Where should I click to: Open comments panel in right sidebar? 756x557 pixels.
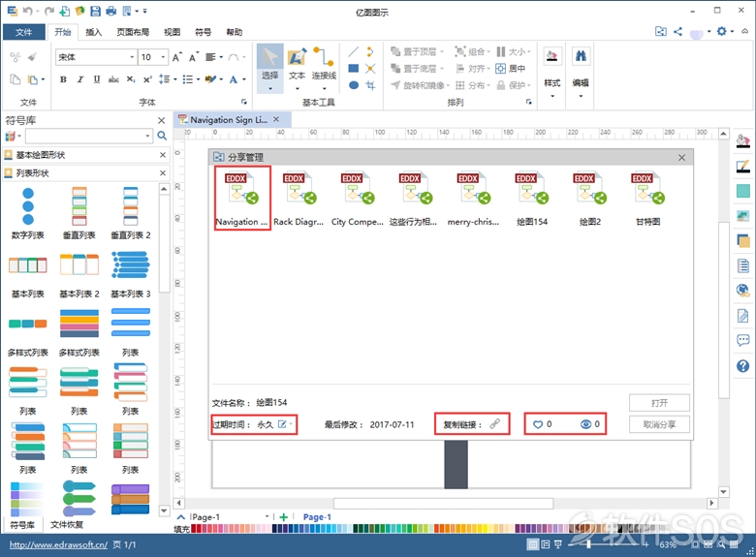tap(743, 340)
